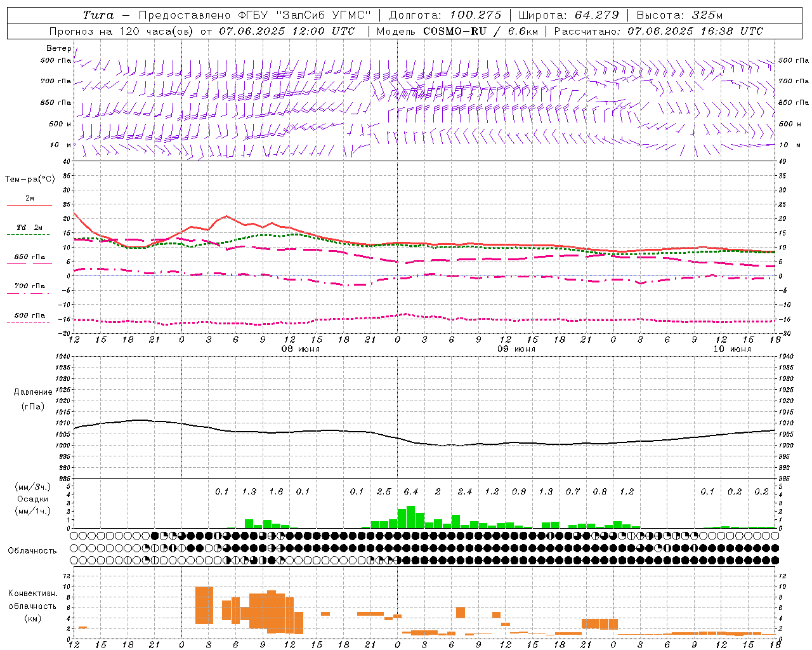This screenshot has width=812, height=650.
Task: Select the text "Предоставлено ФГБУ ЗапСиб УГМС"
Action: 254,15
